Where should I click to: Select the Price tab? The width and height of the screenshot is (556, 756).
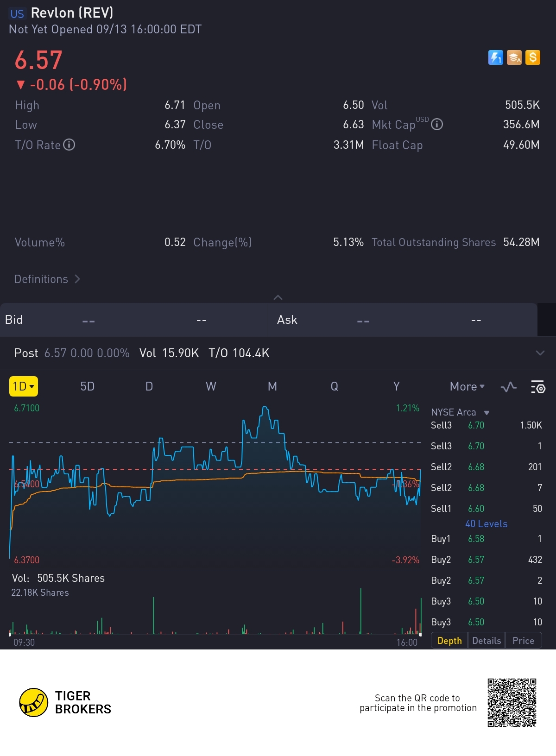pos(523,641)
